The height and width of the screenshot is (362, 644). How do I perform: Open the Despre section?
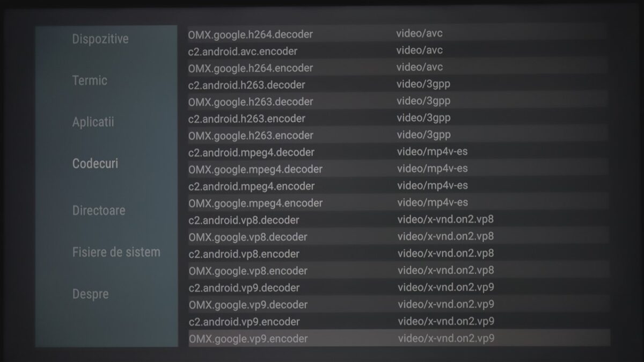90,294
